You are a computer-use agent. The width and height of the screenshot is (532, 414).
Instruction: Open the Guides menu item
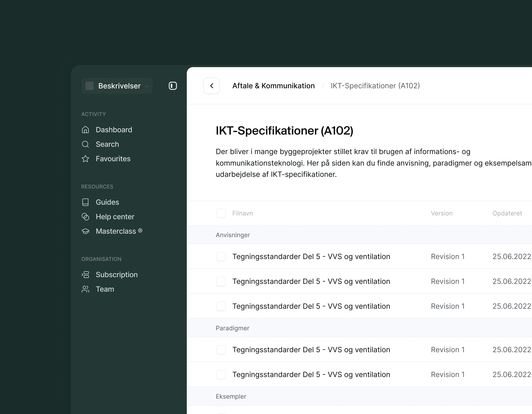[x=107, y=202]
